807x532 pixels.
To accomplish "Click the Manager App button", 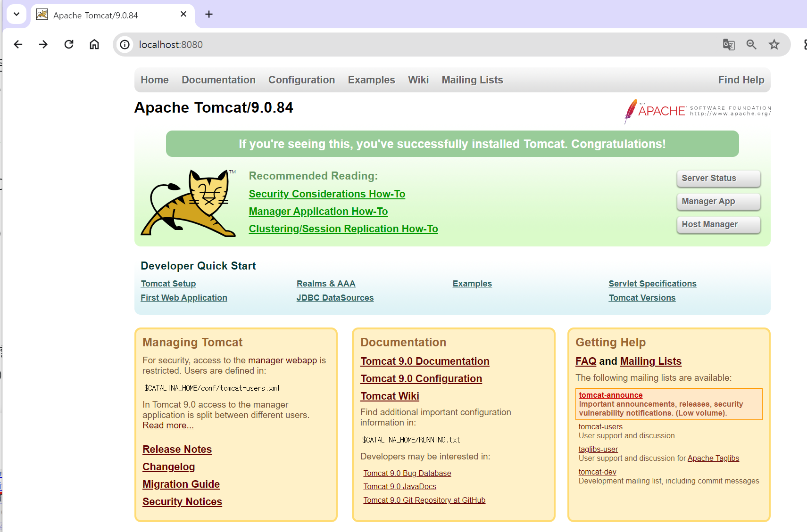I will point(718,202).
